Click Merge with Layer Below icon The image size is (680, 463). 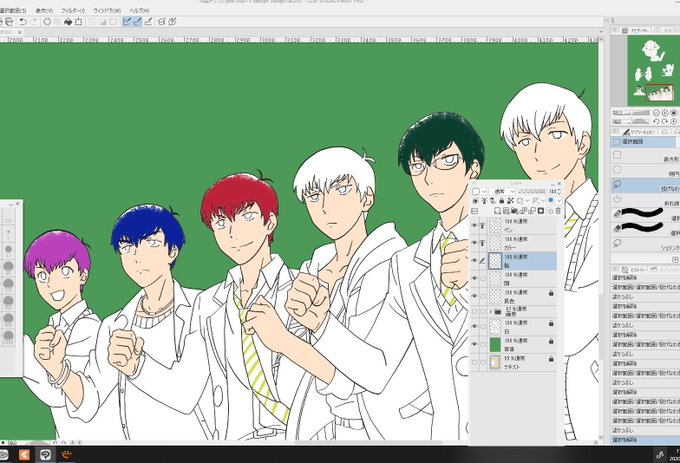[532, 211]
